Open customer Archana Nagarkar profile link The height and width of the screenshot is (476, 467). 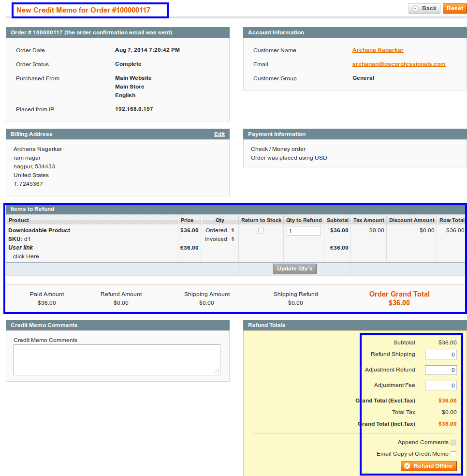[x=378, y=50]
